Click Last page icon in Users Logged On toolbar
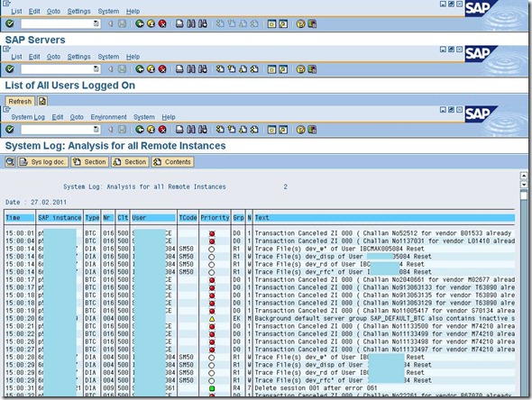The image size is (532, 400). 254,69
